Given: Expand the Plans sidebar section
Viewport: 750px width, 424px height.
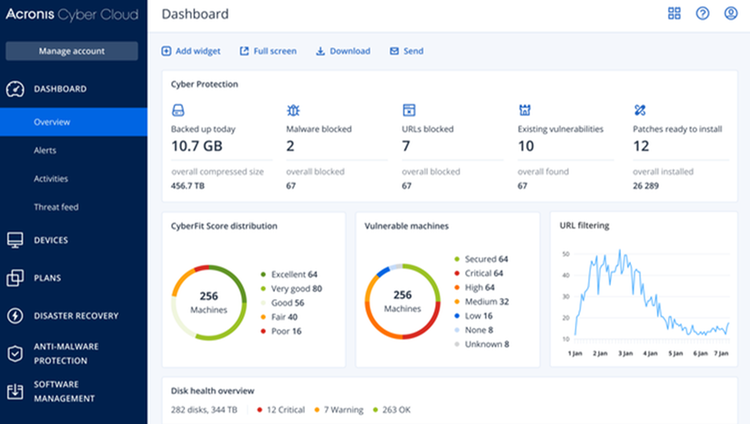Looking at the screenshot, I should 48,277.
